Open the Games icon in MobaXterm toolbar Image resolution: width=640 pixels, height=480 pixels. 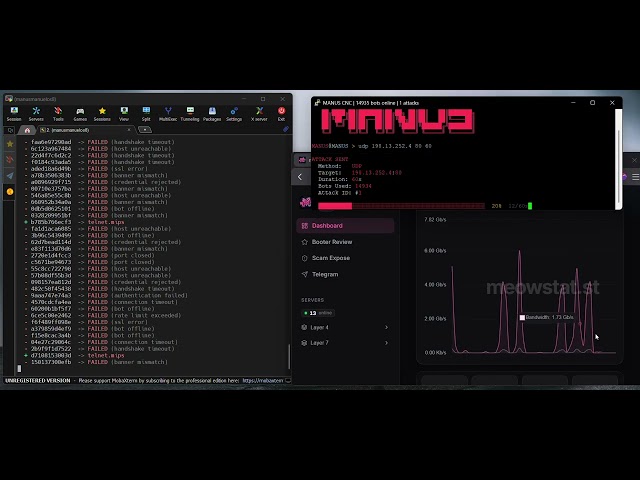pyautogui.click(x=80, y=113)
